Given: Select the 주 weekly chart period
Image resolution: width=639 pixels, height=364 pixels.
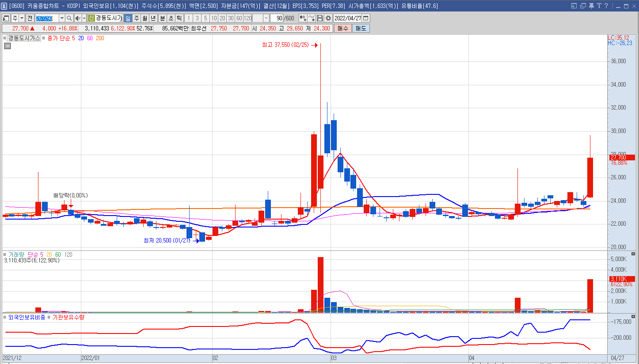Looking at the screenshot, I should point(136,18).
